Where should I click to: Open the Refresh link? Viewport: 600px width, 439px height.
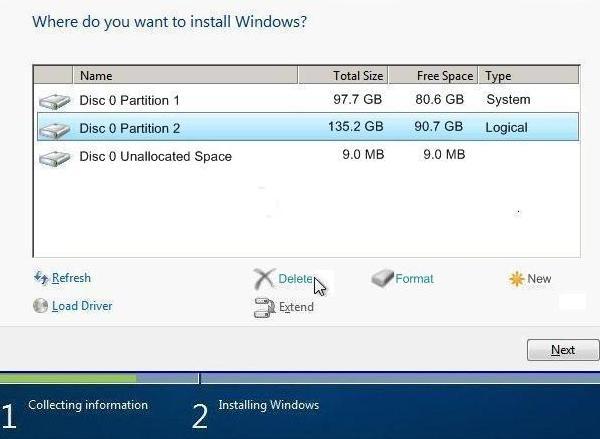point(72,278)
